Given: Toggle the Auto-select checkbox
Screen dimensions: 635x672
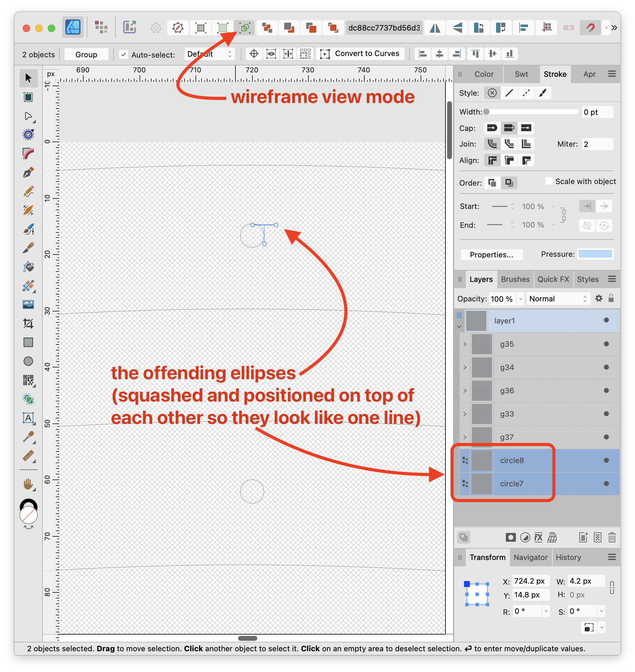Looking at the screenshot, I should pyautogui.click(x=124, y=54).
